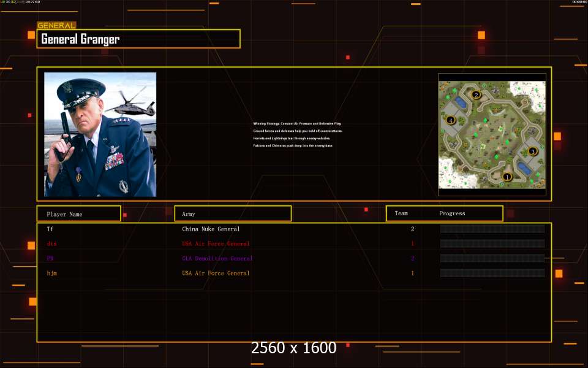Select start position 2 marker on the map
Image resolution: width=588 pixels, height=368 pixels.
476,95
